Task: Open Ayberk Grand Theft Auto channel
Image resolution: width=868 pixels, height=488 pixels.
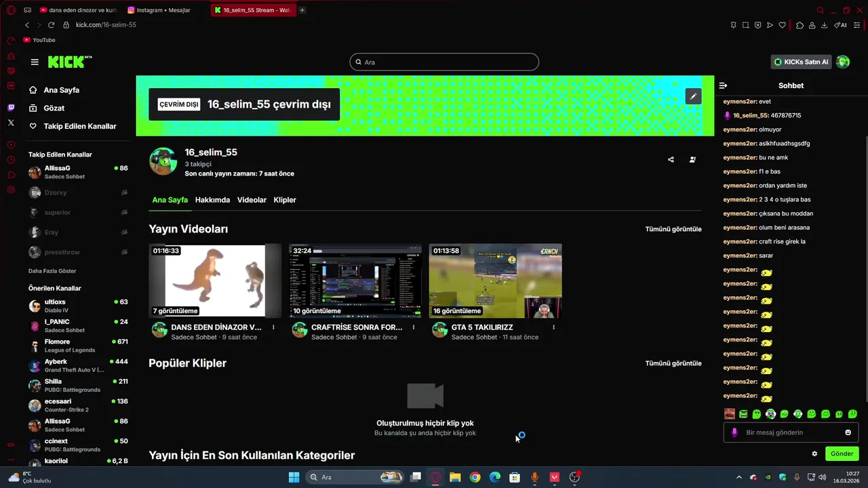Action: 78,365
